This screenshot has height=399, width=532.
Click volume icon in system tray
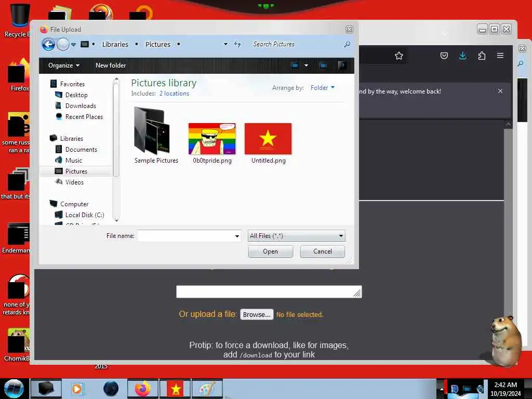[x=480, y=389]
